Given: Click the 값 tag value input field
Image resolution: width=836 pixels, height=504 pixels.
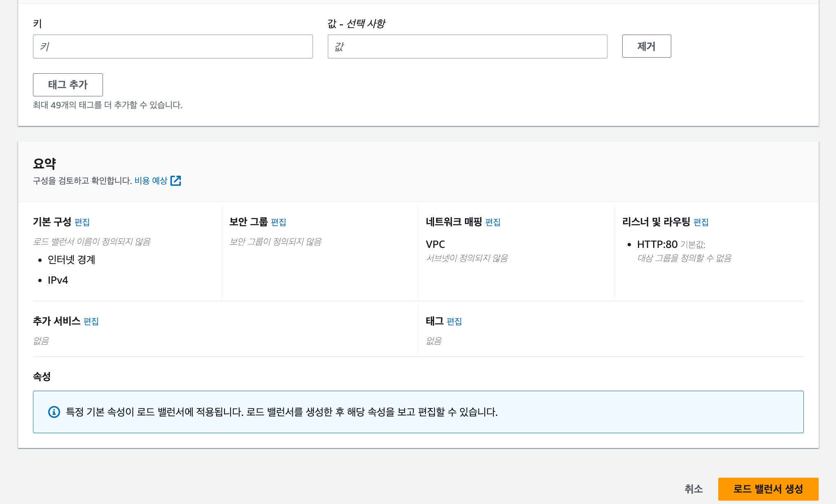Looking at the screenshot, I should click(x=467, y=47).
